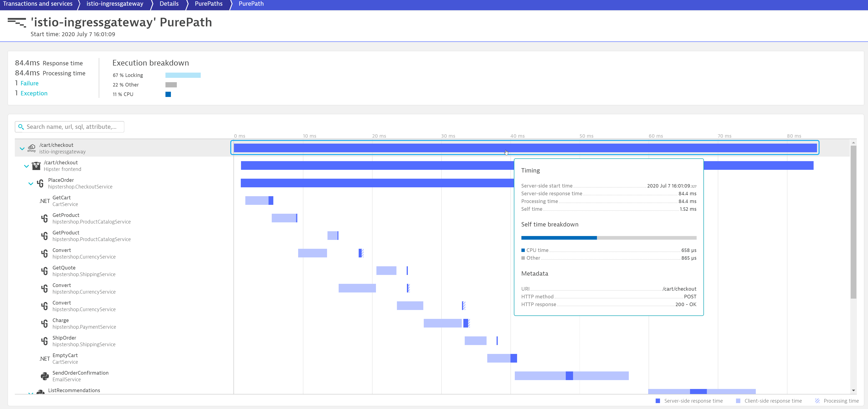Click the .NET icon beside GetCart

(44, 201)
